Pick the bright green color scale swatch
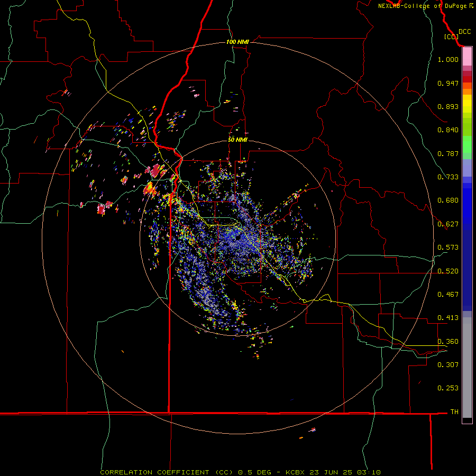Screen dimensions: 476x476 point(467,144)
